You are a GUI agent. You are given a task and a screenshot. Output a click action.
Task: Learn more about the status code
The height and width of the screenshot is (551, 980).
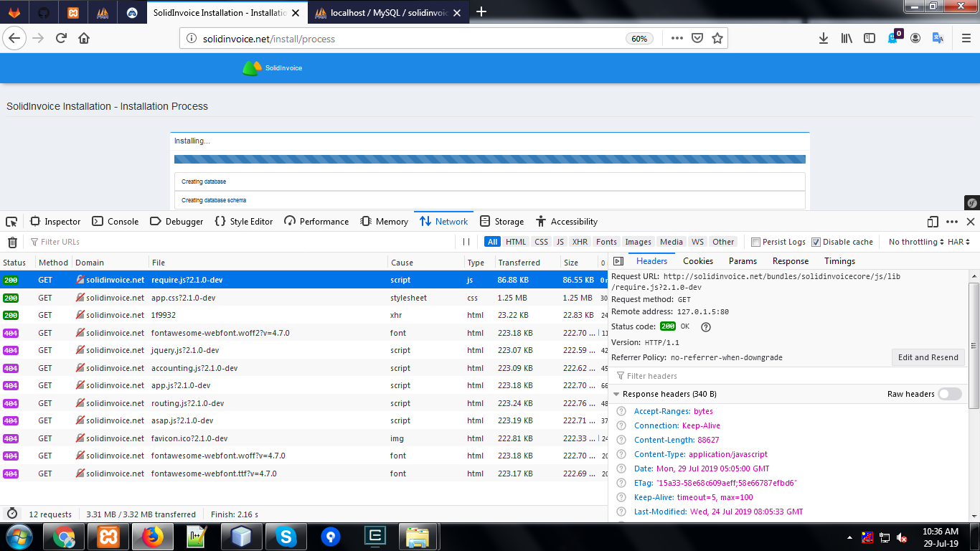706,327
